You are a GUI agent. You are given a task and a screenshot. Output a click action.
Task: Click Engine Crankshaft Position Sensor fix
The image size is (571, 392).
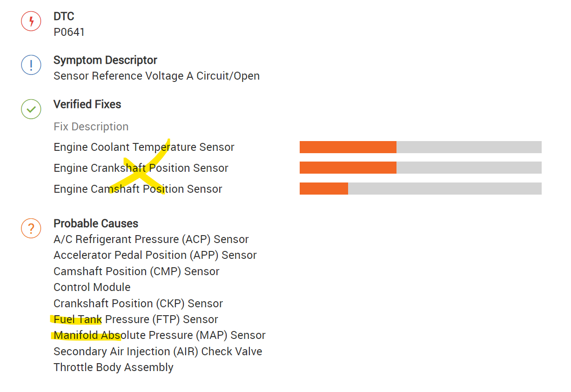(x=141, y=168)
